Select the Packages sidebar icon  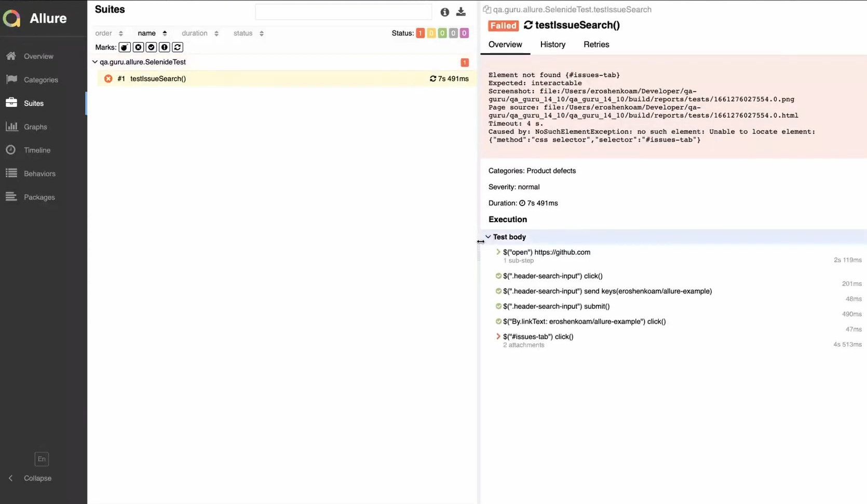(x=38, y=197)
